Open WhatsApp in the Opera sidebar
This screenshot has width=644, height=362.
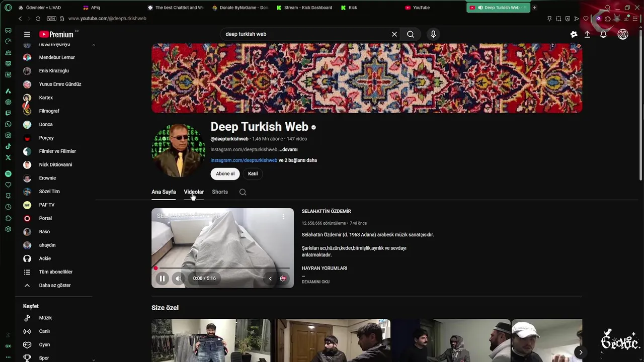[8, 124]
